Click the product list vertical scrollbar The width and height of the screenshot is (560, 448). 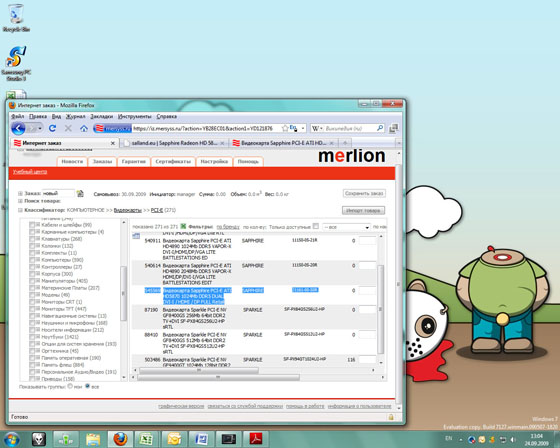tap(380, 309)
